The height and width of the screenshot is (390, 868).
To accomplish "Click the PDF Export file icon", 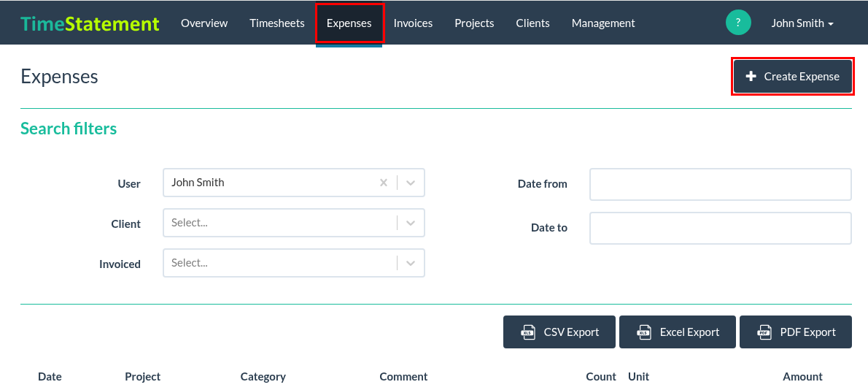I will coord(764,332).
